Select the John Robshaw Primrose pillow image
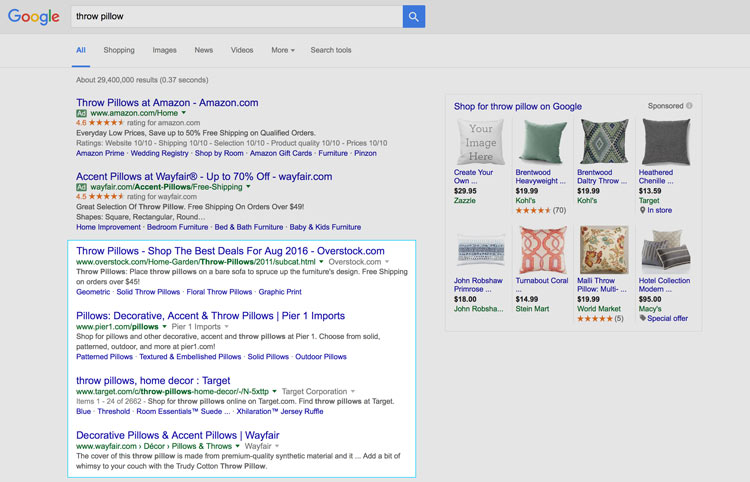The height and width of the screenshot is (482, 750). [x=480, y=250]
